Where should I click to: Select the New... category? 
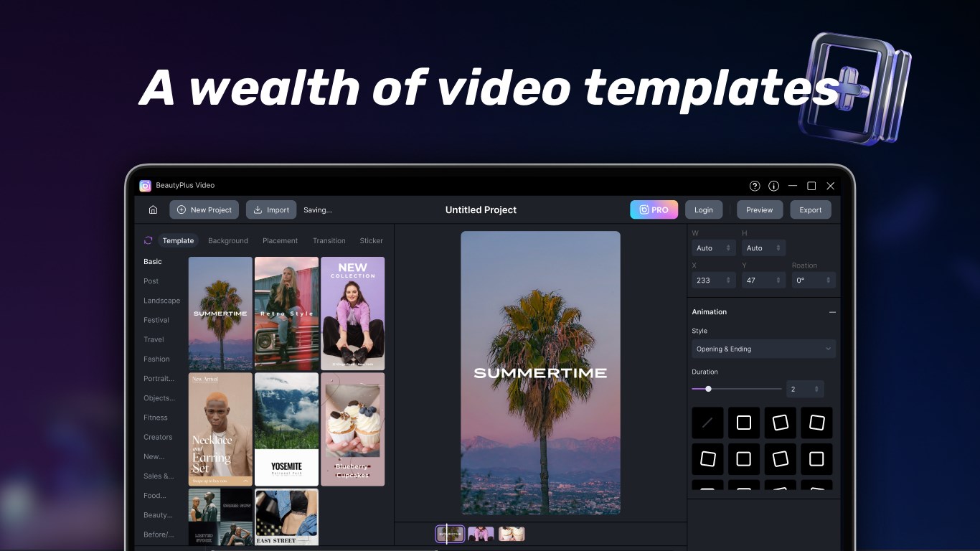tap(154, 456)
